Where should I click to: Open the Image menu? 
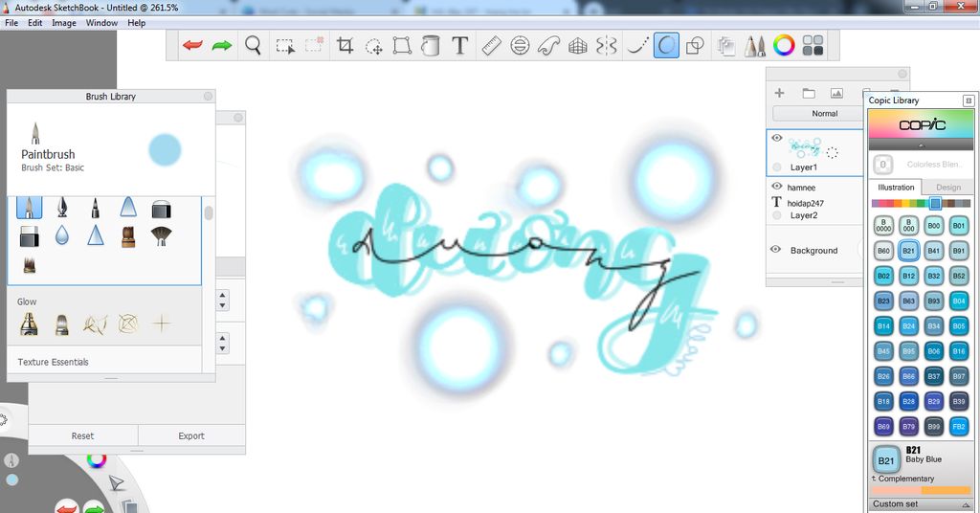(x=64, y=23)
